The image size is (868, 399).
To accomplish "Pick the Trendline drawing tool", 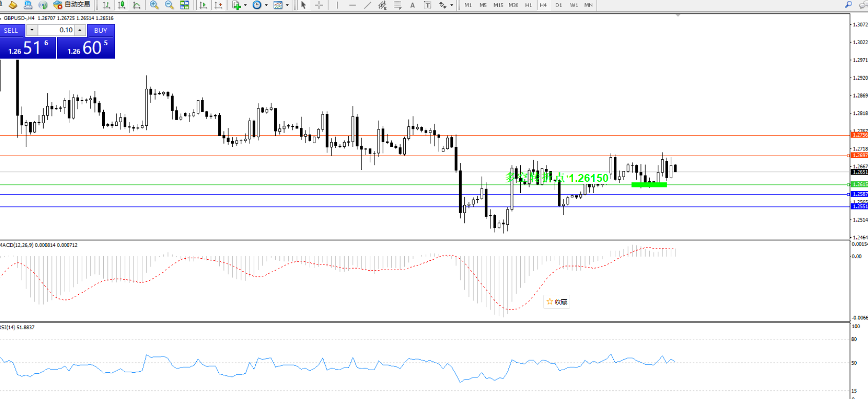I will pos(367,5).
